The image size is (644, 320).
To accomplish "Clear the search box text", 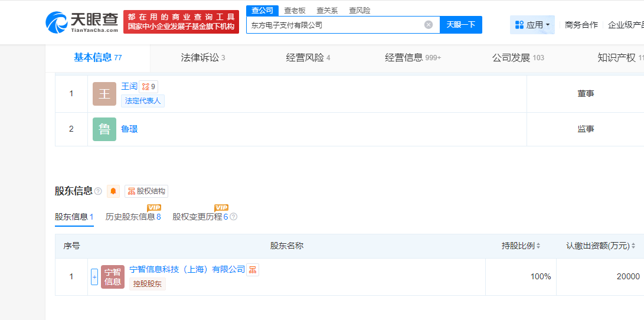I will [x=429, y=25].
